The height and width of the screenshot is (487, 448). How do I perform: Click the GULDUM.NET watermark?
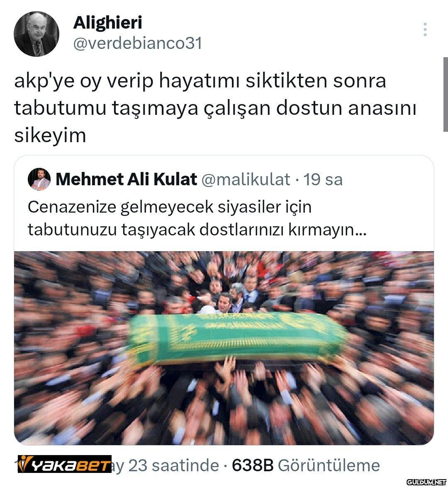click(426, 482)
